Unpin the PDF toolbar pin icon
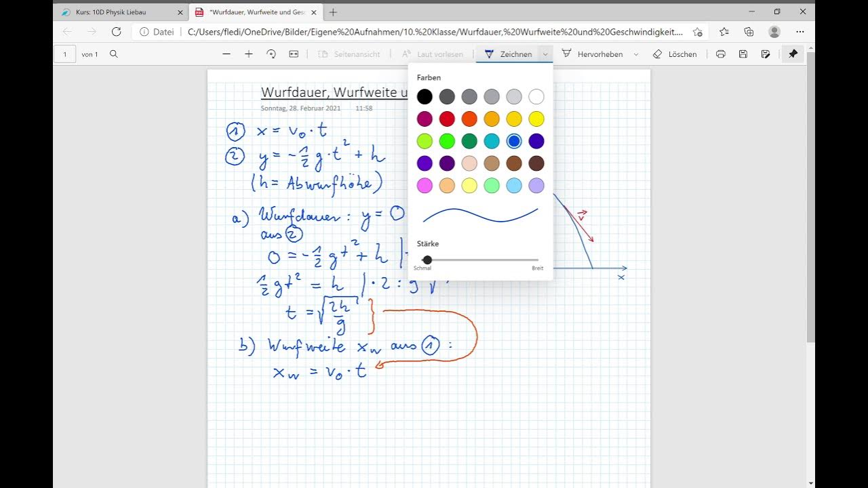Screen dimensions: 868x488 click(793, 54)
